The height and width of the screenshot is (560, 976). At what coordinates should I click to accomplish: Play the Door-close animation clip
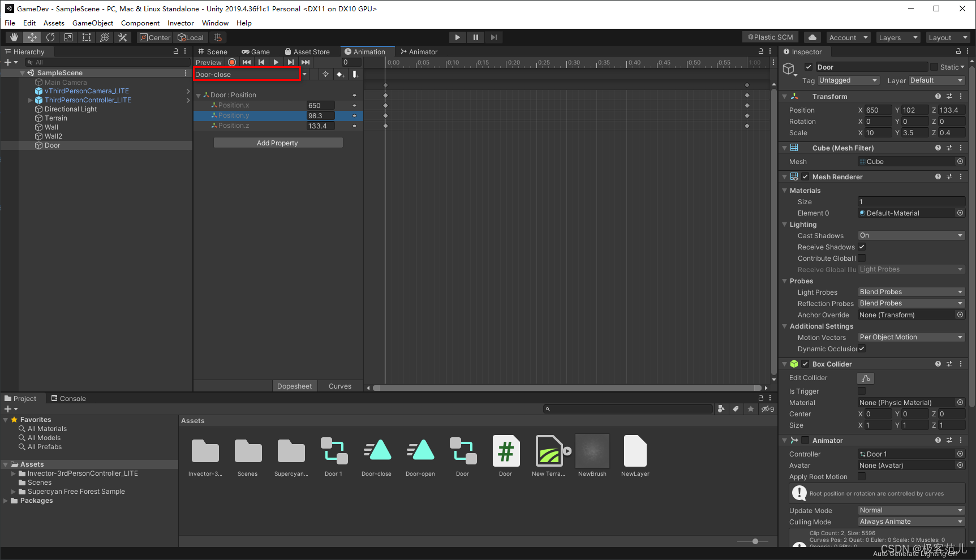[276, 62]
